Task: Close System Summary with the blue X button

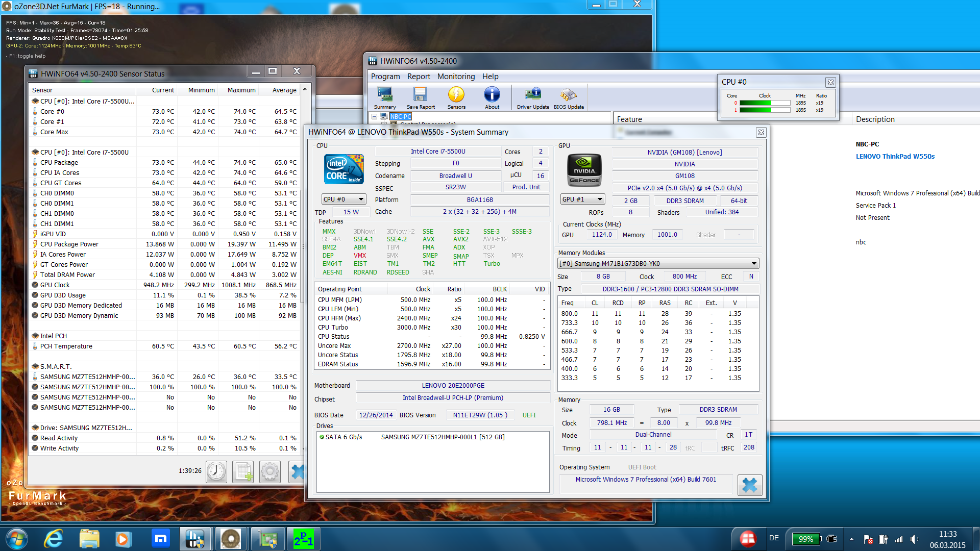Action: point(749,485)
